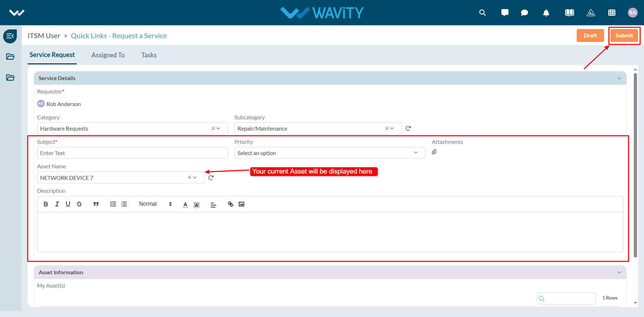This screenshot has height=317, width=644.
Task: Toggle the sidebar collapse menu icon
Action: click(10, 36)
